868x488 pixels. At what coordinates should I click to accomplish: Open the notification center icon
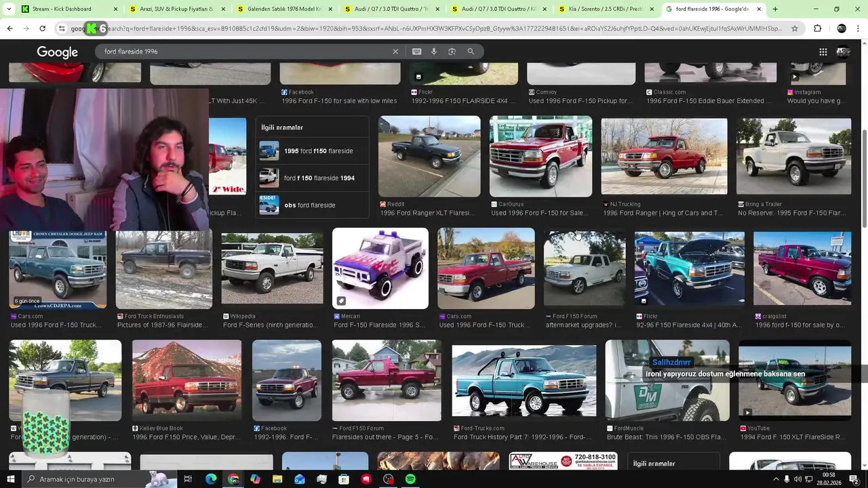853,479
